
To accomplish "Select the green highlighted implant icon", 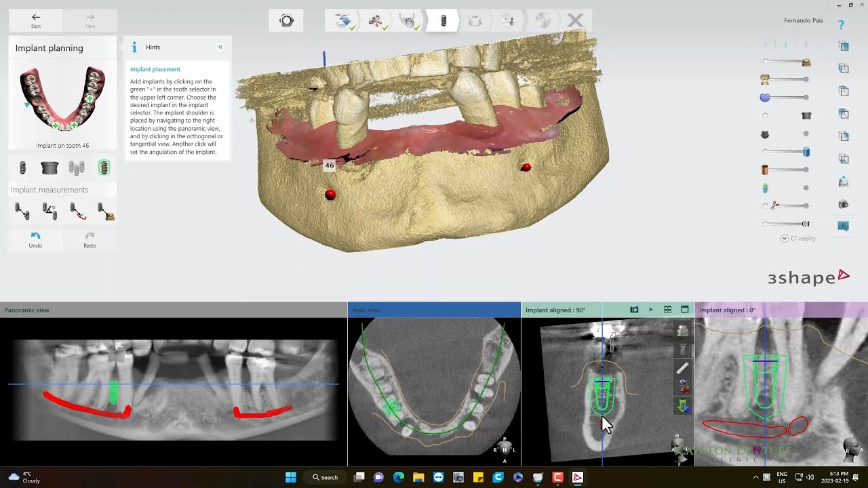I will click(104, 167).
